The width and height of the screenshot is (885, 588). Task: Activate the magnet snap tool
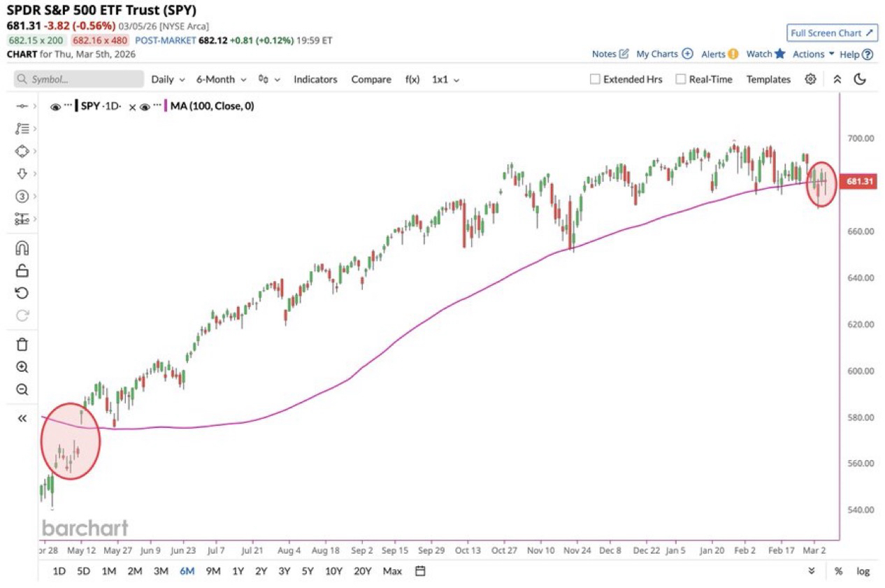[x=22, y=248]
